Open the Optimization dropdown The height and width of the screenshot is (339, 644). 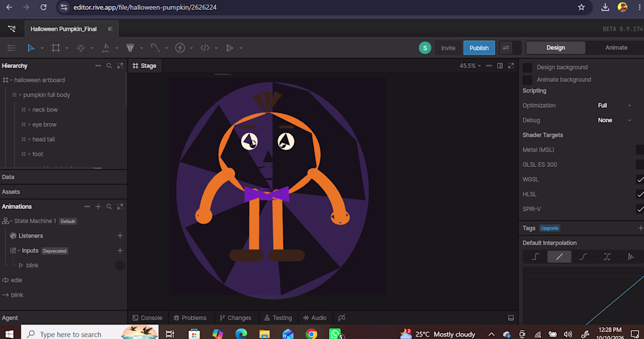[614, 105]
